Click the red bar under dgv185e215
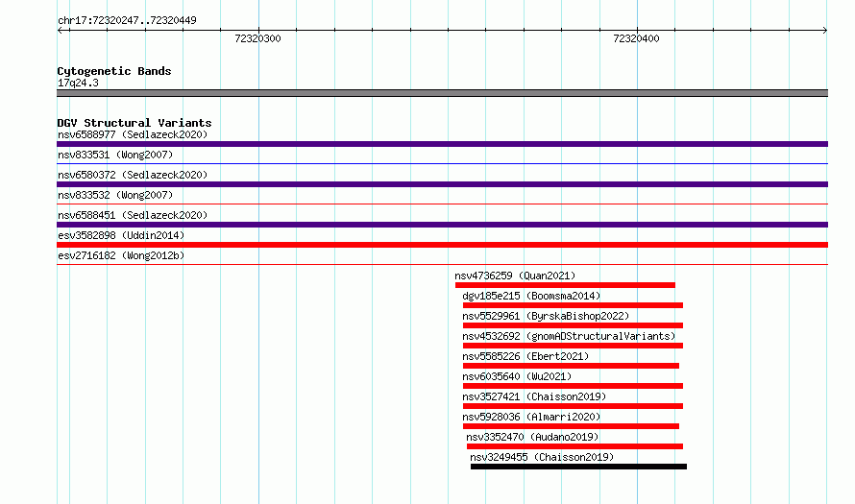Image resolution: width=855 pixels, height=504 pixels. 573,305
